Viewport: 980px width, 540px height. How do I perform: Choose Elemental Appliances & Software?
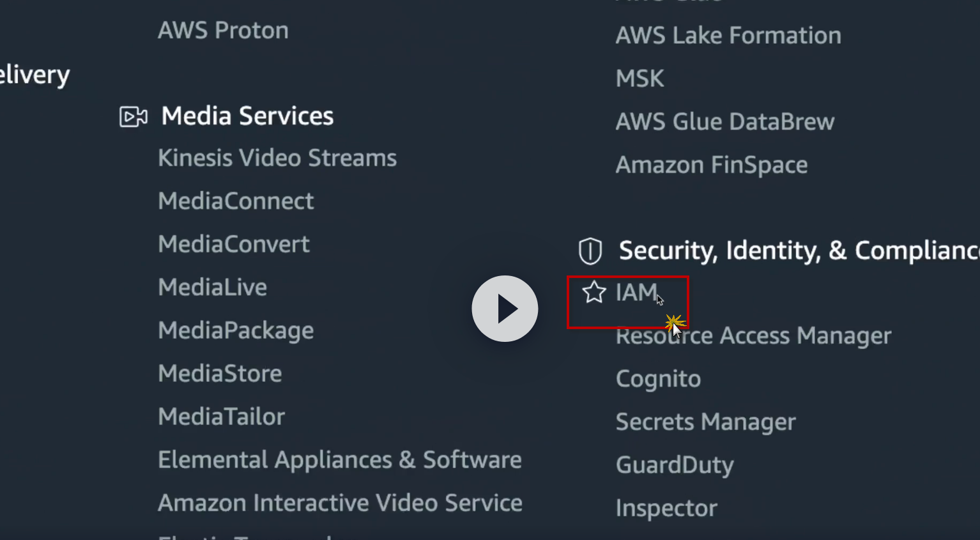[340, 460]
